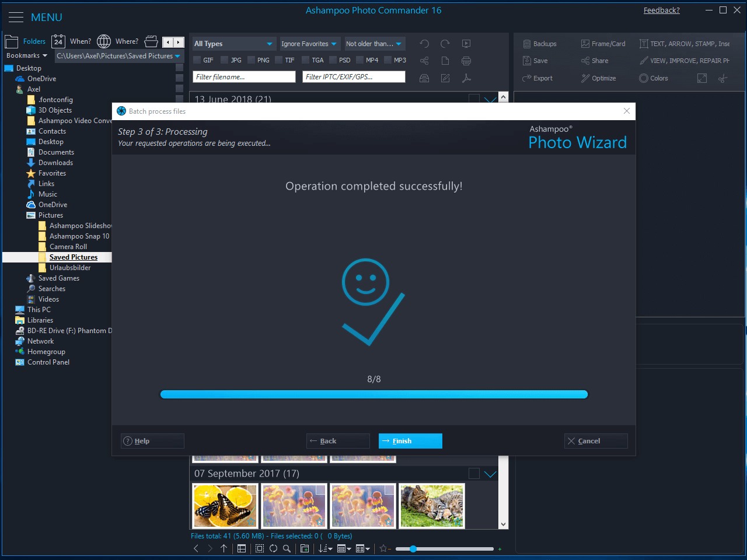
Task: Navigate back with bottom-bar left arrow
Action: 196,548
